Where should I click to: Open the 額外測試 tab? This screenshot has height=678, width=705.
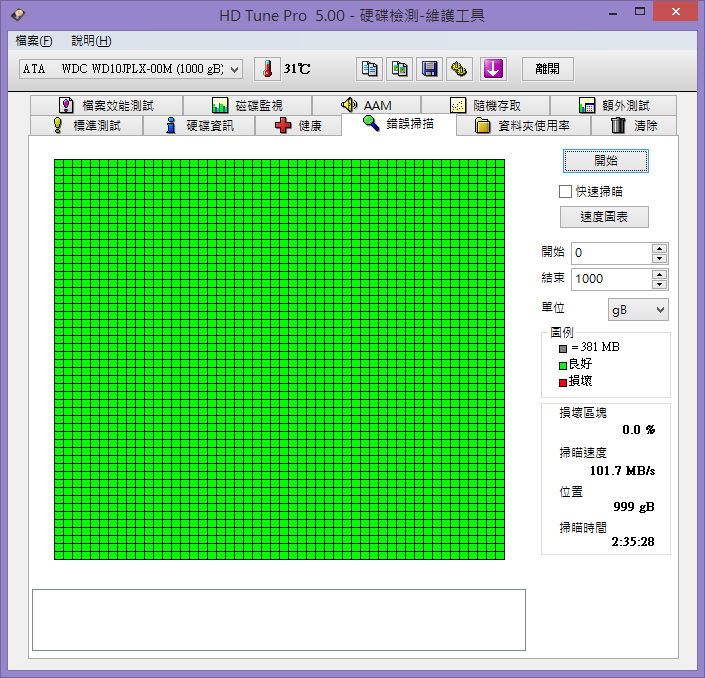click(x=613, y=106)
